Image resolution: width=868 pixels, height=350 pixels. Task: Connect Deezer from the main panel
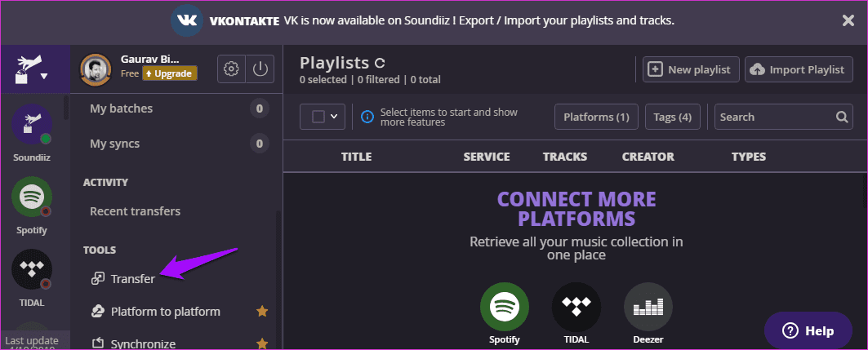[648, 307]
